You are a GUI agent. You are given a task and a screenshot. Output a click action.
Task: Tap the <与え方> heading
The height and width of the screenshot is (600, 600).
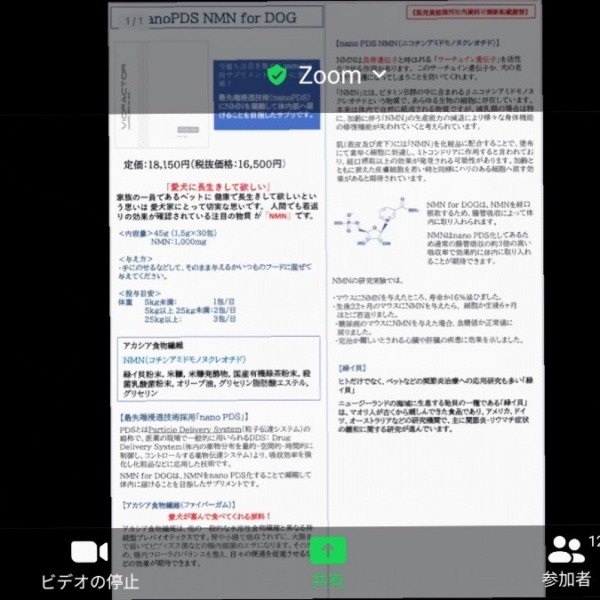(x=135, y=259)
